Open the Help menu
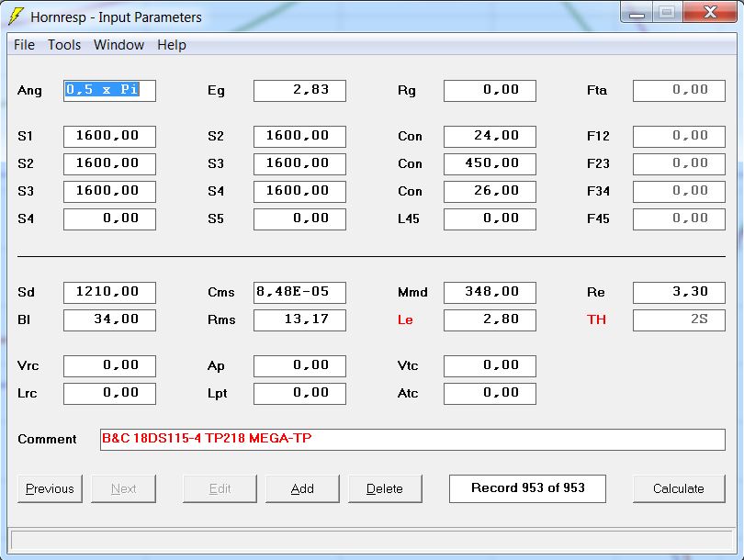The width and height of the screenshot is (744, 560). (x=171, y=45)
